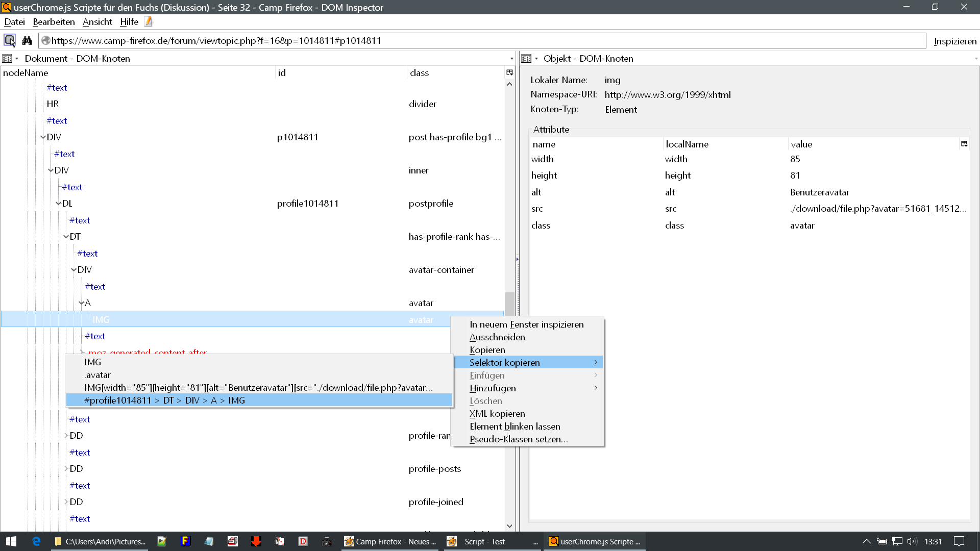The image size is (980, 551).
Task: Collapse the DIV p1014811 tree node
Action: (x=43, y=137)
